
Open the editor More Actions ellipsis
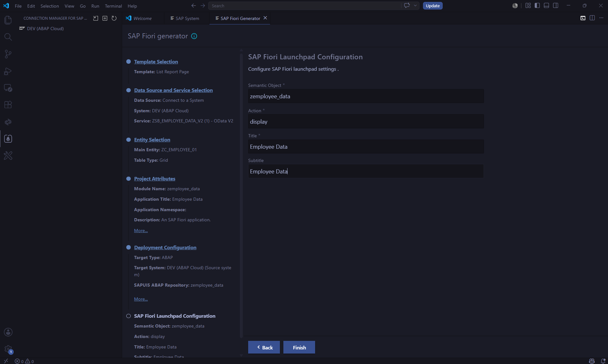coord(601,18)
